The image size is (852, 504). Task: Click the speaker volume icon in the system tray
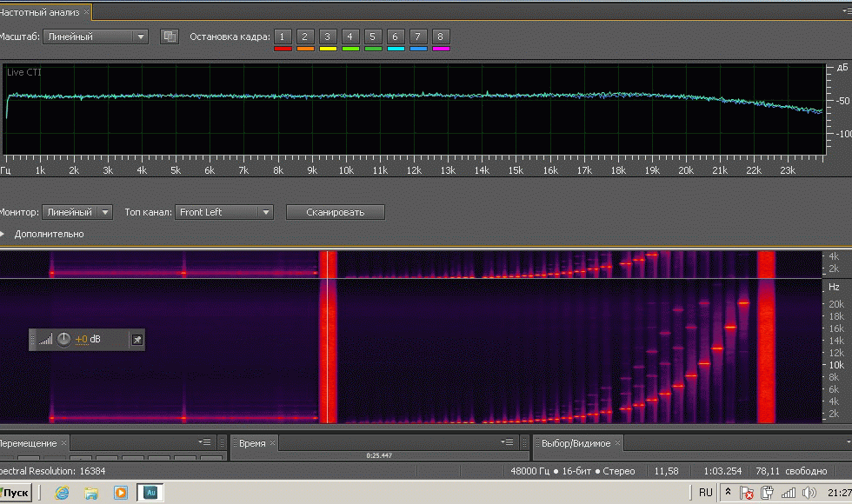pyautogui.click(x=807, y=493)
